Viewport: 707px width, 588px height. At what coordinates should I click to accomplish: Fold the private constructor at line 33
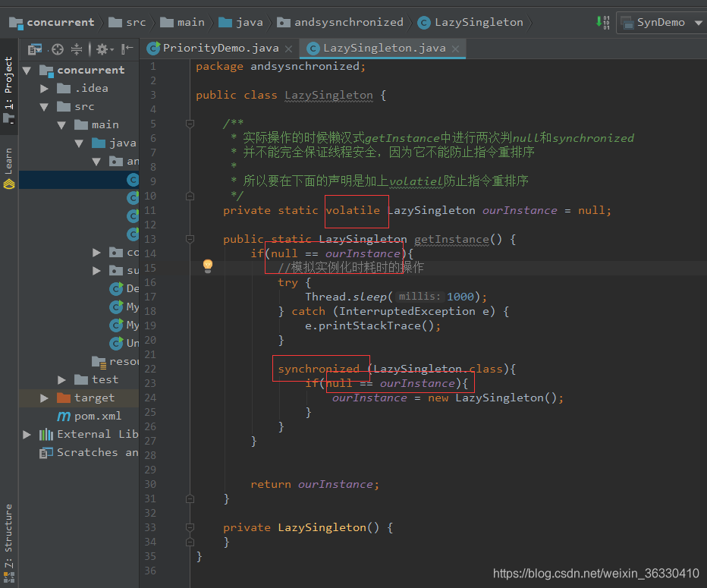[190, 527]
